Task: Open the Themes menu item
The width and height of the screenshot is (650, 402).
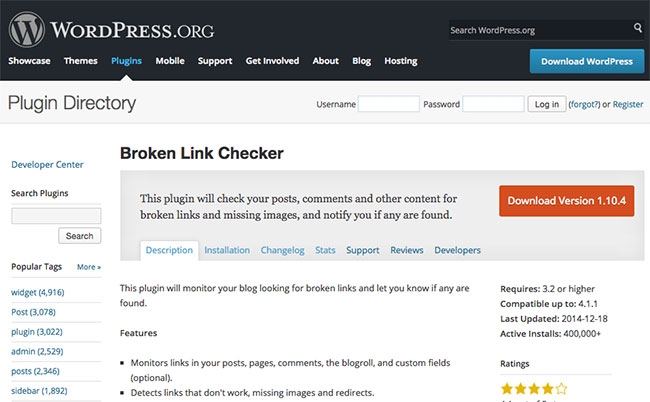Action: tap(80, 61)
